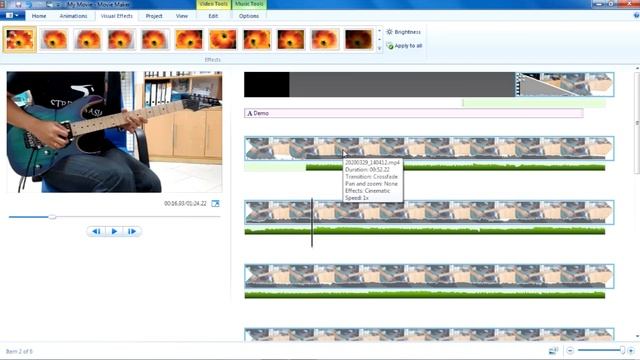Apply the second effect in the gallery
The height and width of the screenshot is (360, 640).
pos(54,40)
